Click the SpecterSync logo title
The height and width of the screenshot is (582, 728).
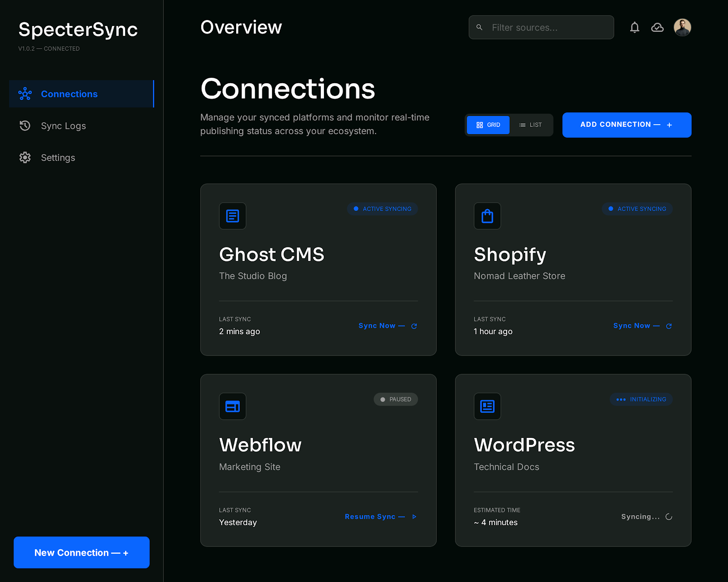coord(78,30)
